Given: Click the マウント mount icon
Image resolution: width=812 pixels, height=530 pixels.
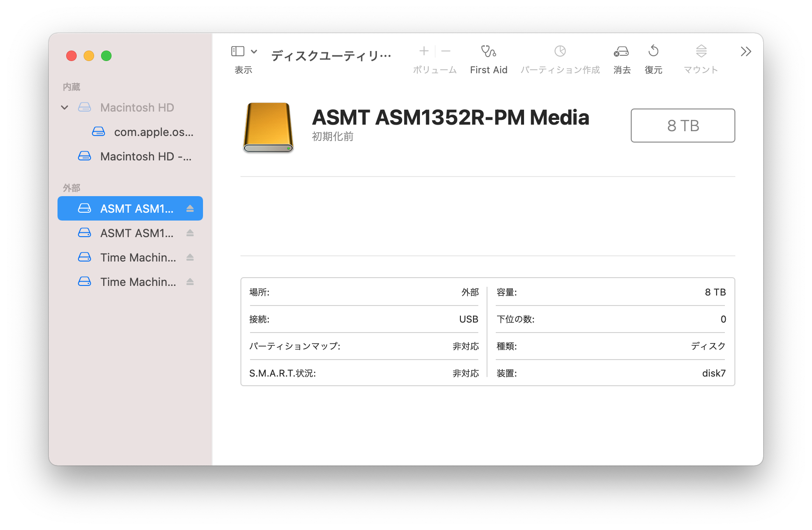Looking at the screenshot, I should point(701,51).
